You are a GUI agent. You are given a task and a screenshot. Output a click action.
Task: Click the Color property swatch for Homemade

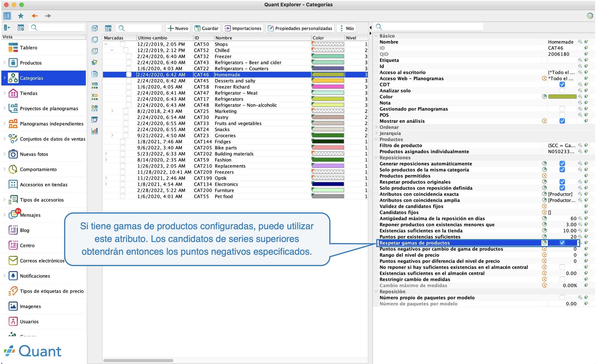(x=562, y=97)
